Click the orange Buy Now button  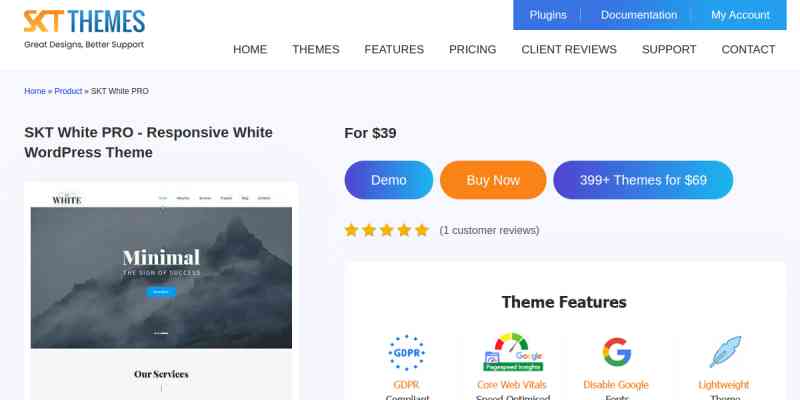(x=493, y=180)
